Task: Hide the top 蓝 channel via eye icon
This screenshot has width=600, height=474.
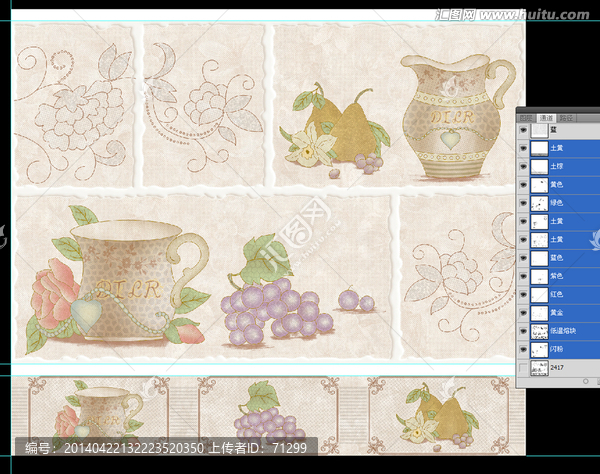Action: 523,130
